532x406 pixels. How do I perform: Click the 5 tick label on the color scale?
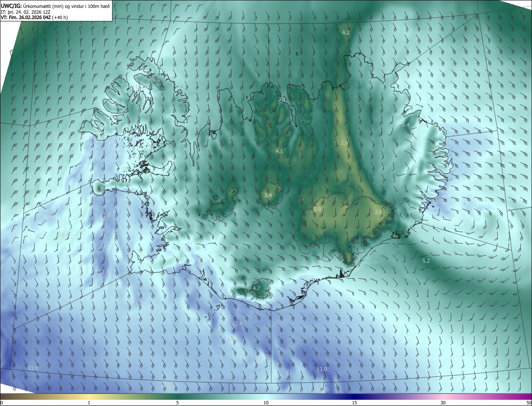pos(177,403)
